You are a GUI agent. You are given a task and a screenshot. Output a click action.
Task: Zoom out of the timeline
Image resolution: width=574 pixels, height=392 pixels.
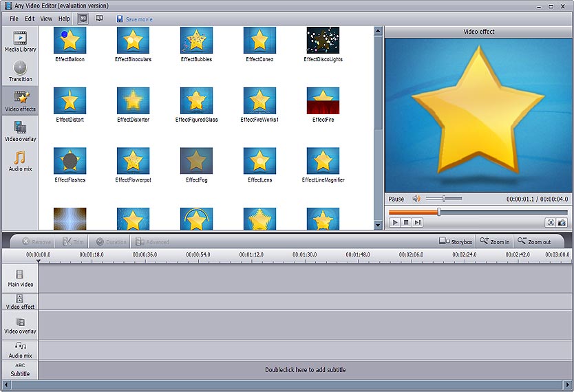click(535, 241)
